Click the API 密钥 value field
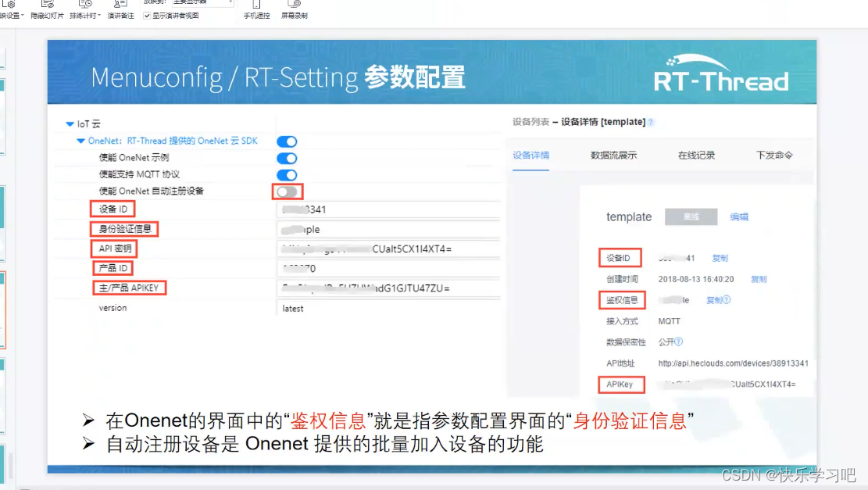 (388, 249)
